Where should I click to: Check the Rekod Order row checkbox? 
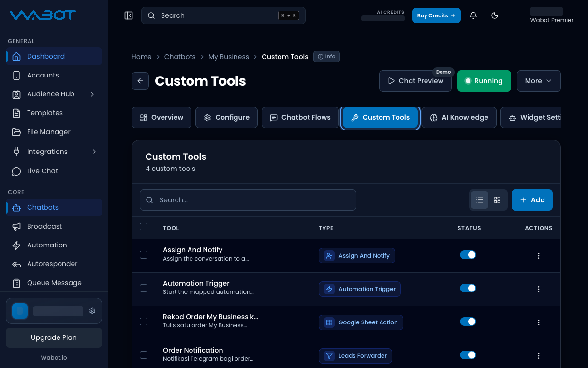(144, 322)
